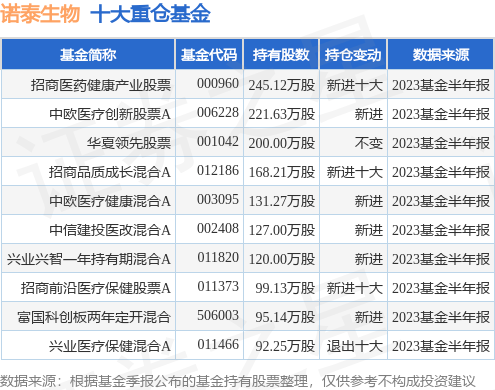495x390 pixels.
Task: Click the 十大重仓基金 title text
Action: tap(150, 14)
